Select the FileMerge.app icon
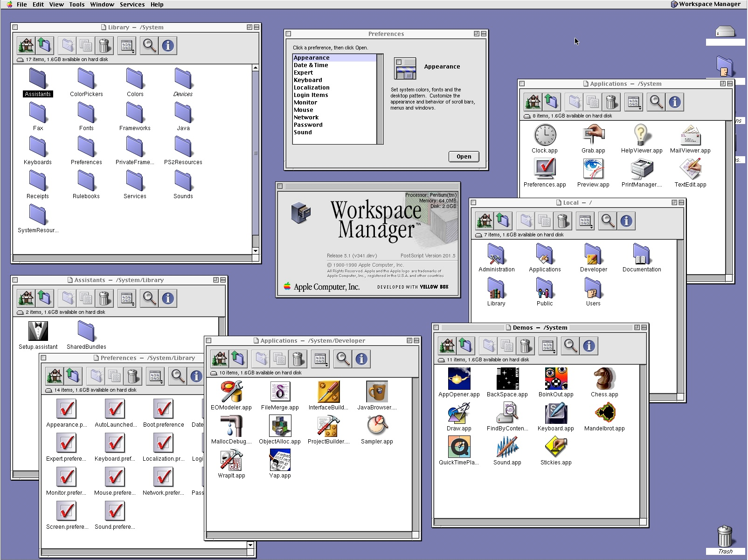 [280, 392]
